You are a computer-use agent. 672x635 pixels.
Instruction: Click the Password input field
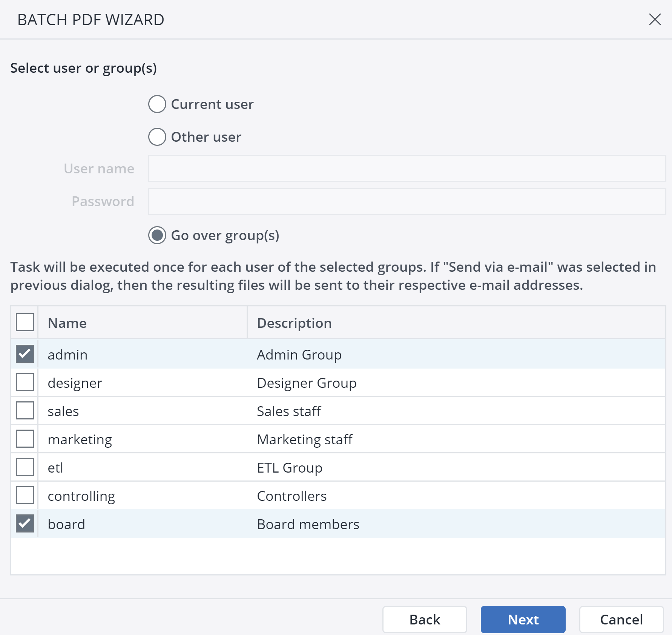coord(407,201)
